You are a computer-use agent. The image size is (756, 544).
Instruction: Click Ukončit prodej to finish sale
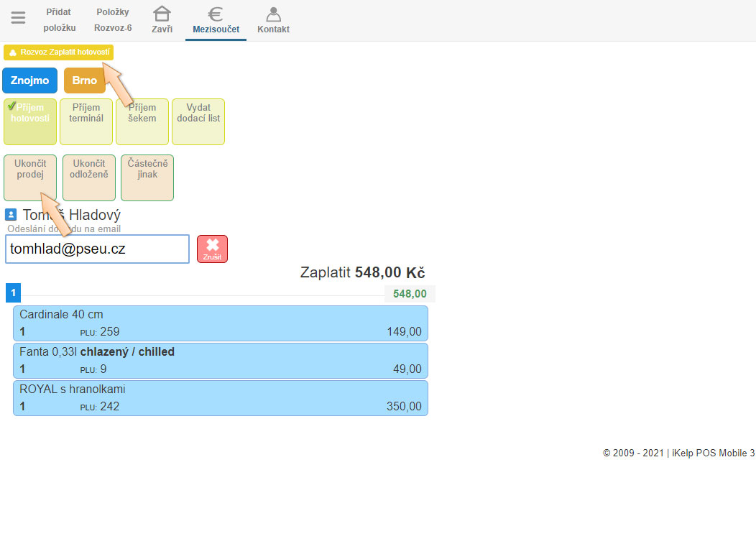click(30, 178)
